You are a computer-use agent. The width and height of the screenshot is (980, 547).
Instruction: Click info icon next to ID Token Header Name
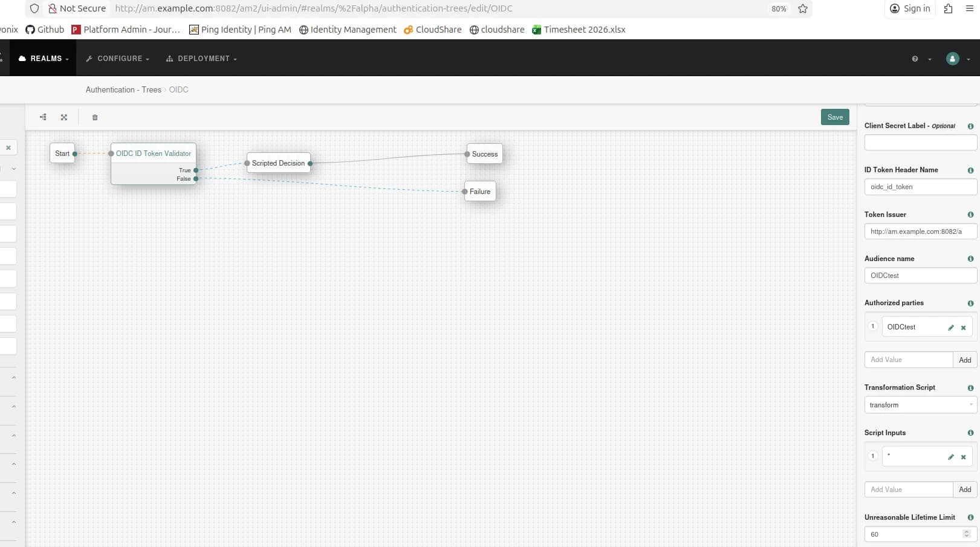[970, 170]
